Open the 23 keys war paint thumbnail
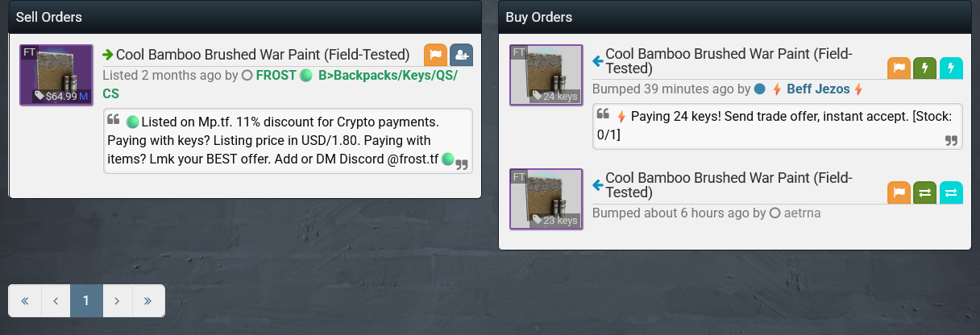Viewport: 980px width, 335px height. [546, 199]
